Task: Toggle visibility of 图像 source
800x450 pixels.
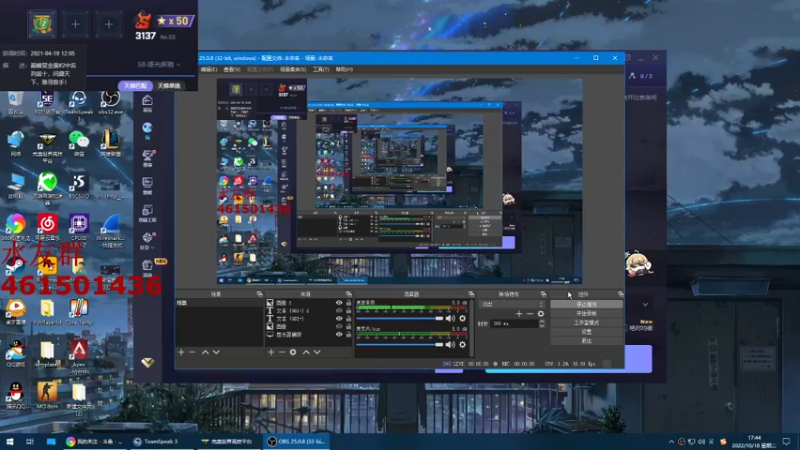Action: [339, 326]
